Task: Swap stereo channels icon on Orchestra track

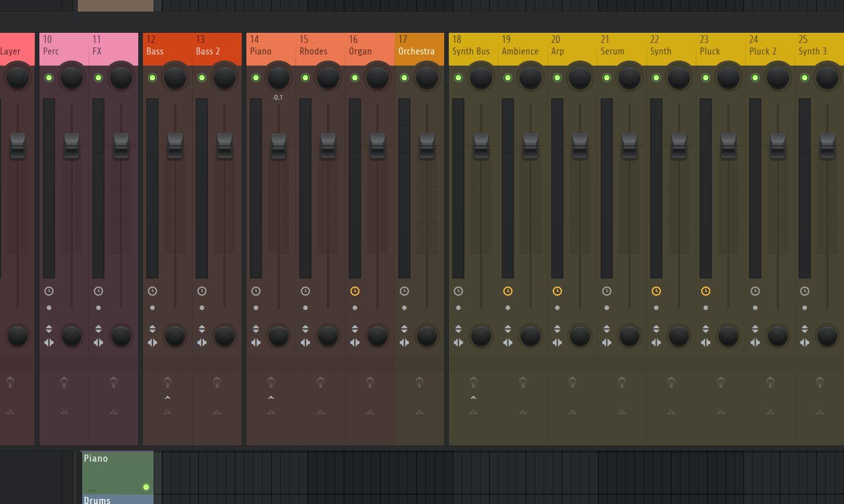Action: 404,343
